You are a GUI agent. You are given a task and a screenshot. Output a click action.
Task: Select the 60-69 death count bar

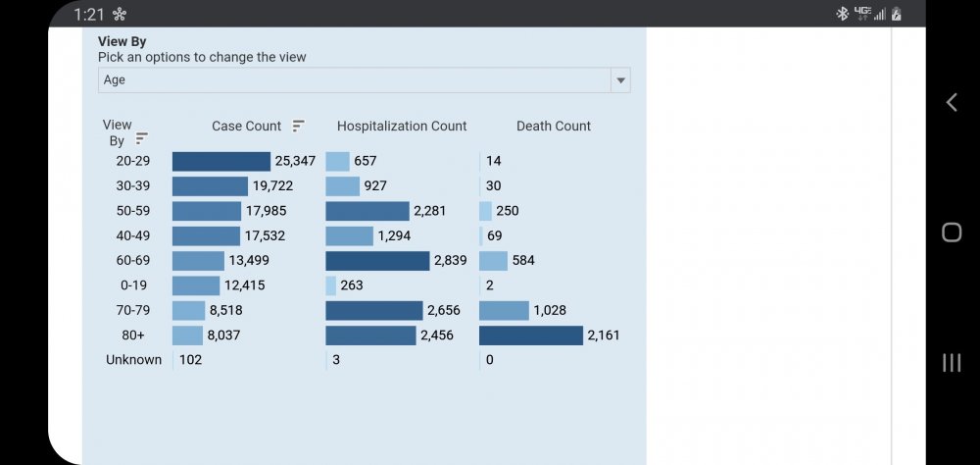pyautogui.click(x=493, y=260)
